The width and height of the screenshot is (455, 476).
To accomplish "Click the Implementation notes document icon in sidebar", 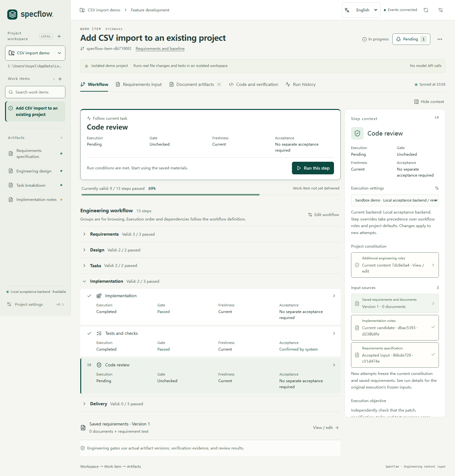I will pyautogui.click(x=11, y=200).
